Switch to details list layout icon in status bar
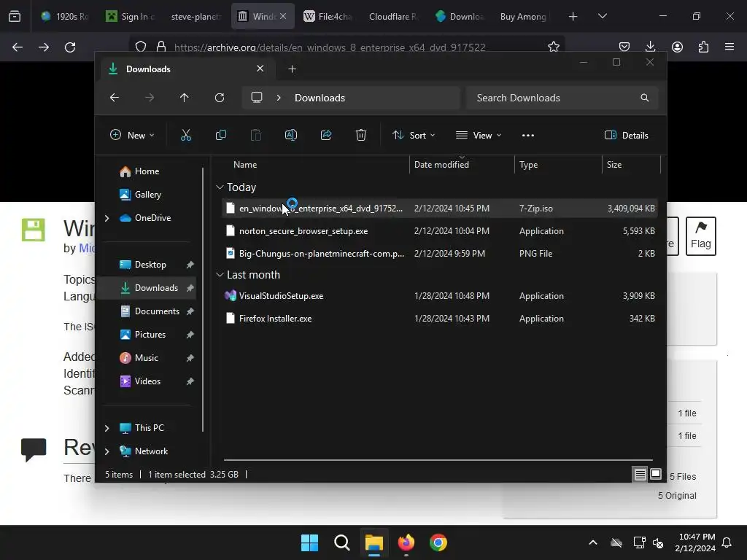Screen dimensions: 747x560 [x=640, y=474]
